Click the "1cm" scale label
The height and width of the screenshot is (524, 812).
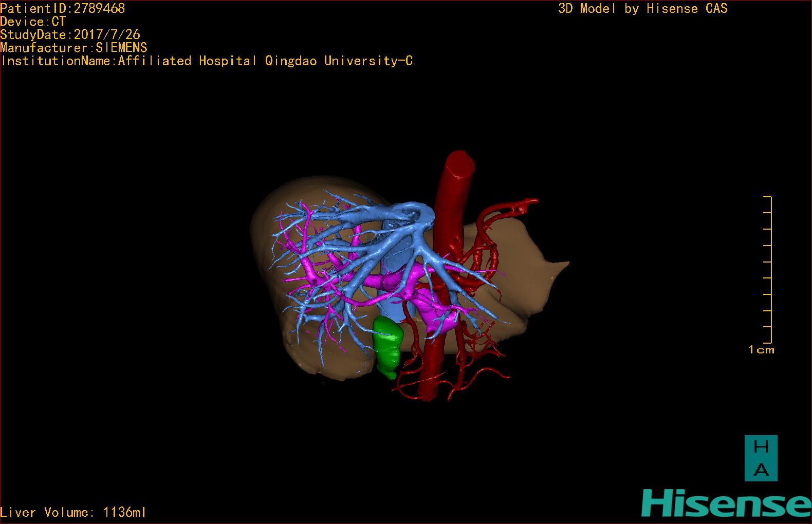[761, 350]
